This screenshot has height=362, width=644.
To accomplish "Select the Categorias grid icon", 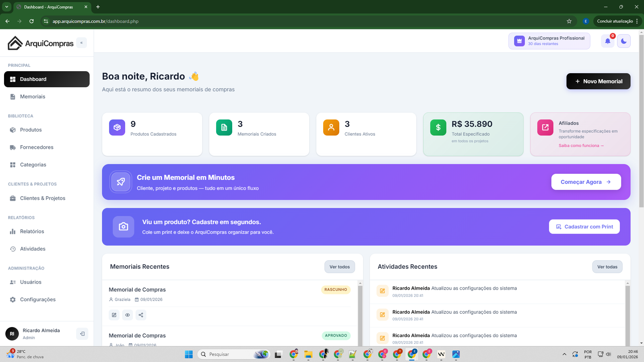I will click(x=12, y=165).
